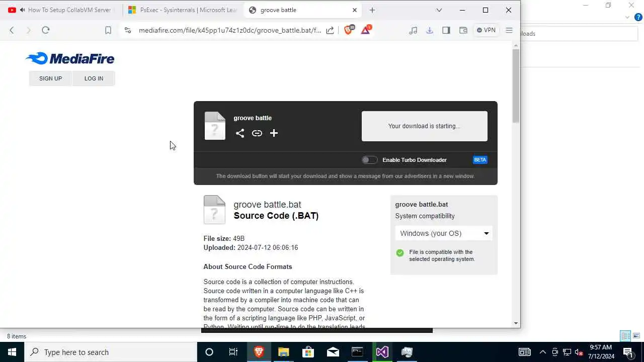This screenshot has height=362, width=644.
Task: Open Cortana circle on taskbar
Action: pyautogui.click(x=209, y=352)
